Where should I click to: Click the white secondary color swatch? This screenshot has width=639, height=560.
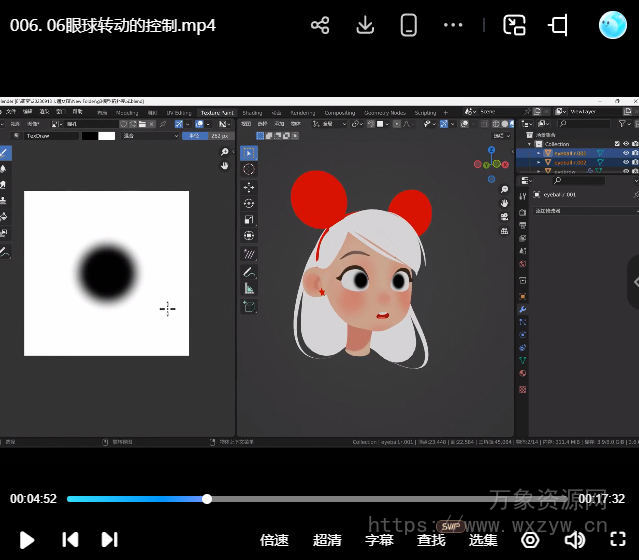pyautogui.click(x=106, y=136)
